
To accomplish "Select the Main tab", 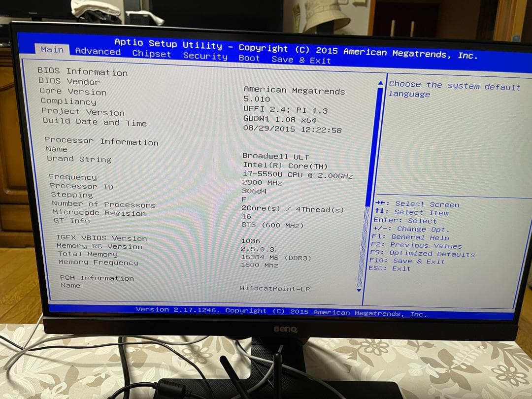I will click(x=52, y=49).
